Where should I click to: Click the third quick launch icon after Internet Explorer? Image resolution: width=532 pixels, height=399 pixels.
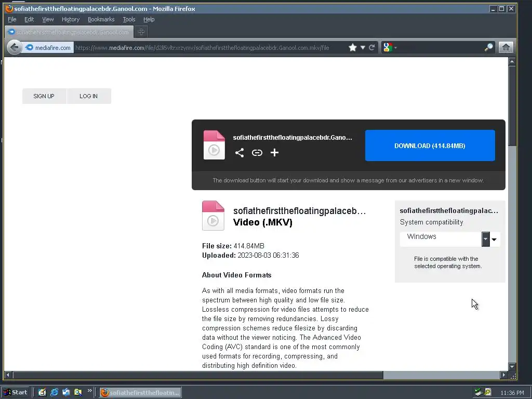(x=66, y=393)
